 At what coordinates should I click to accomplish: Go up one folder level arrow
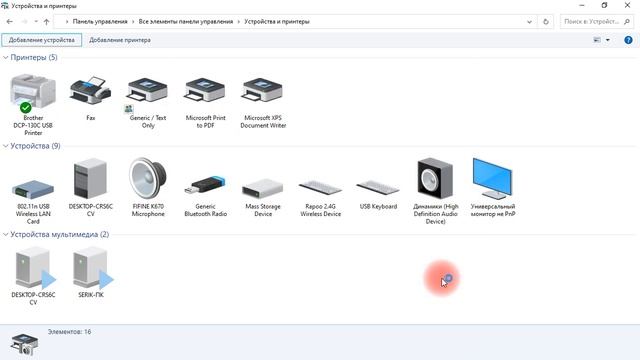[47, 22]
